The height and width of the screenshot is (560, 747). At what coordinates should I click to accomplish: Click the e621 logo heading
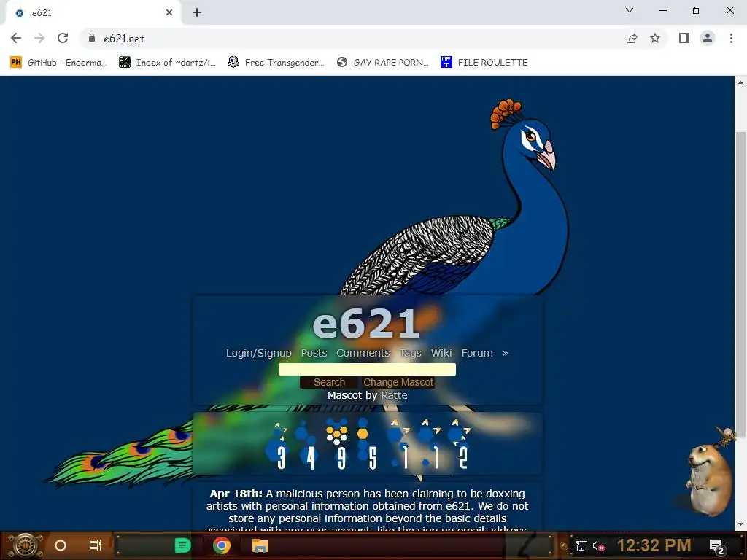pos(366,323)
